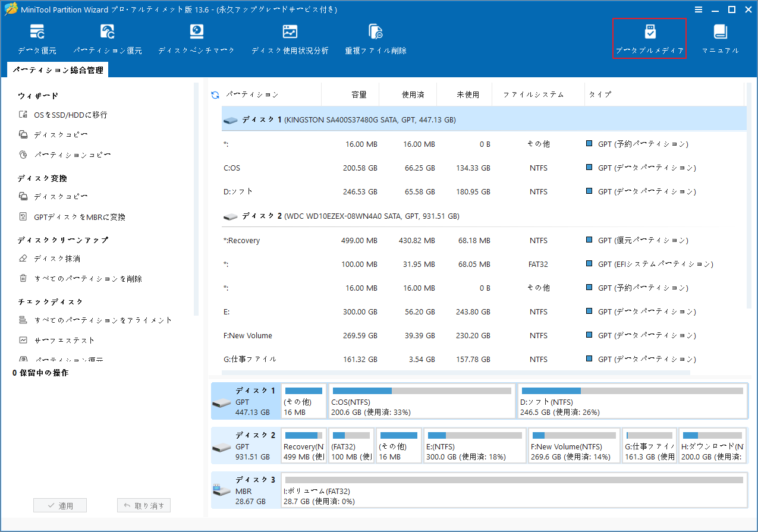Click the ディスク 2 GPT block in disk map
Screen dimensions: 758x532
tap(245, 446)
